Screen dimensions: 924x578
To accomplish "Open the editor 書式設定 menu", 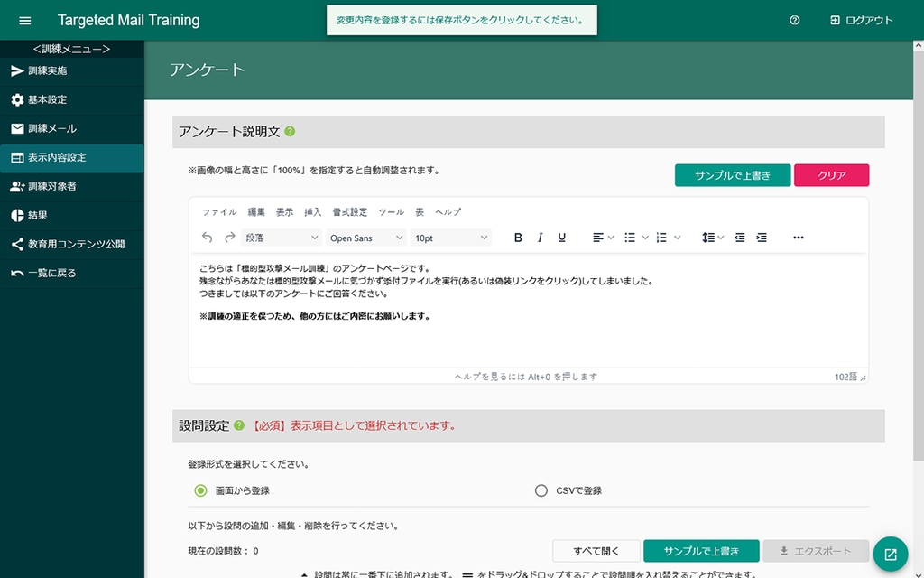I will click(349, 211).
